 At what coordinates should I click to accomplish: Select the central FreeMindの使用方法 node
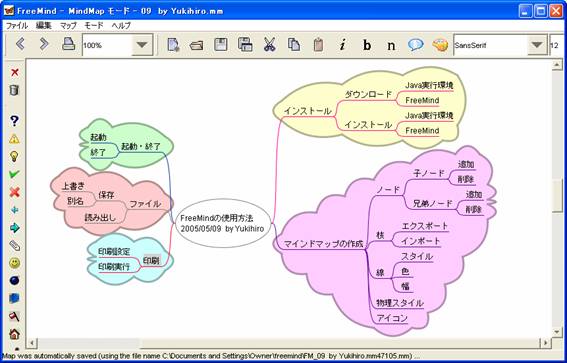pos(223,223)
